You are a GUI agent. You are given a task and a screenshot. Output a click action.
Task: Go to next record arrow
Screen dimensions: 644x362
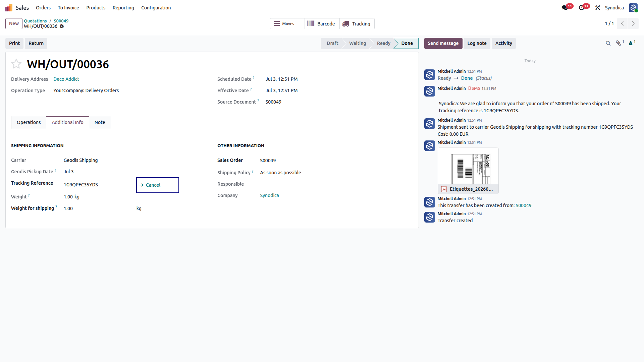(633, 23)
